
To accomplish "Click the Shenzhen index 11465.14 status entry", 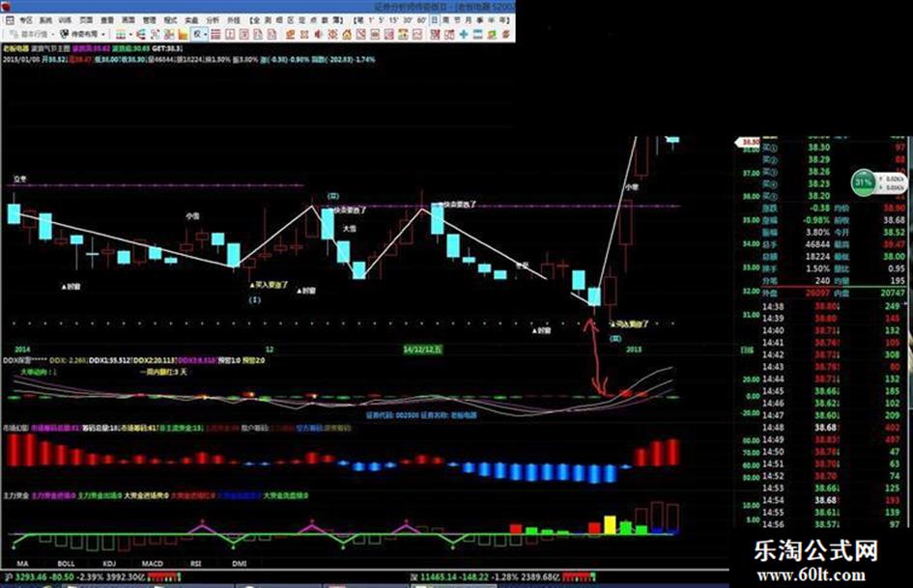I will 484,577.
